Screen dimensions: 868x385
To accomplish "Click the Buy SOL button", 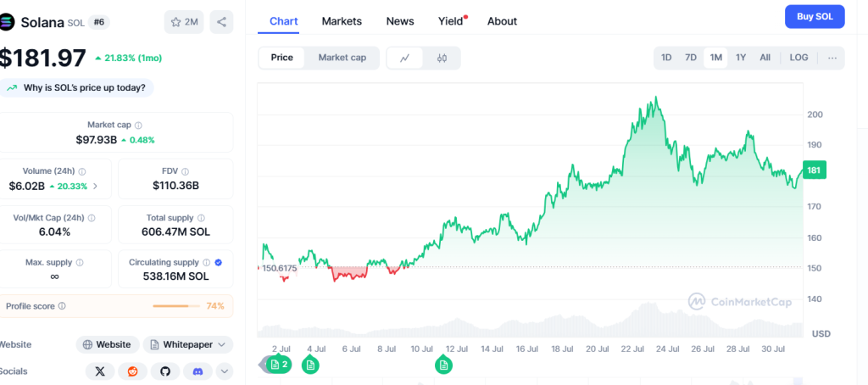I will [x=815, y=17].
